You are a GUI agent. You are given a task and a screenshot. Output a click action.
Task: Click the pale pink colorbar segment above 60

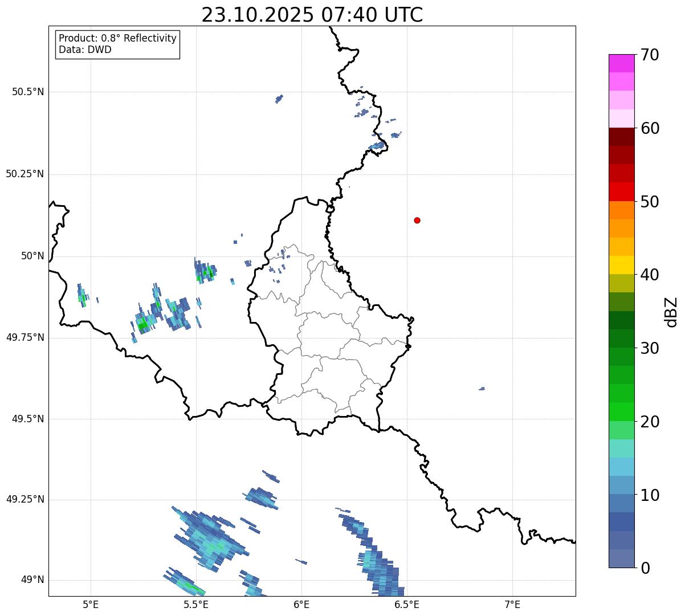coord(621,119)
